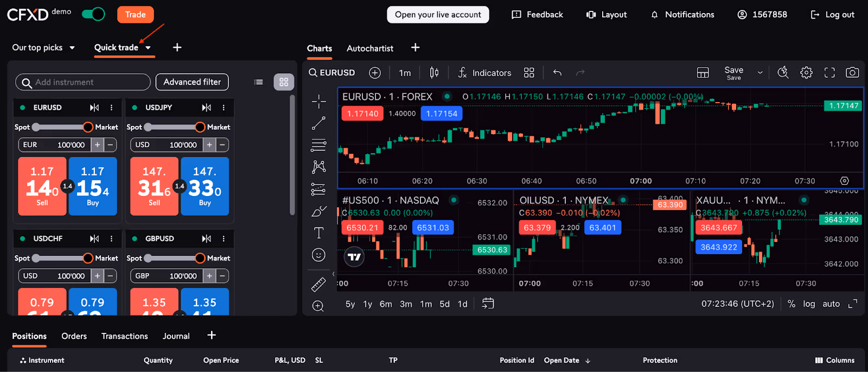
Task: Open EURUSD tile chart-mirror icon
Action: click(x=94, y=108)
